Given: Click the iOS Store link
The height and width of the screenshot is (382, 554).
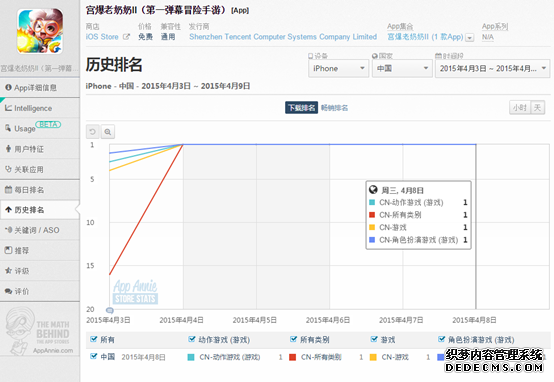Looking at the screenshot, I should 102,37.
